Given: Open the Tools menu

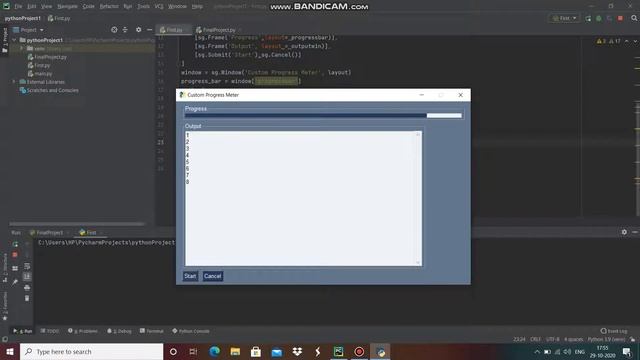Looking at the screenshot, I should pos(143,7).
